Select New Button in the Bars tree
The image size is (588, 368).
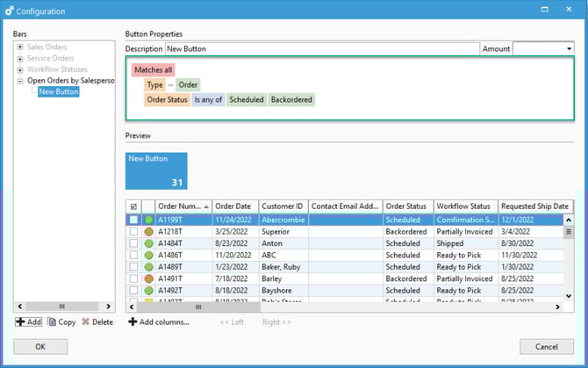tap(58, 92)
